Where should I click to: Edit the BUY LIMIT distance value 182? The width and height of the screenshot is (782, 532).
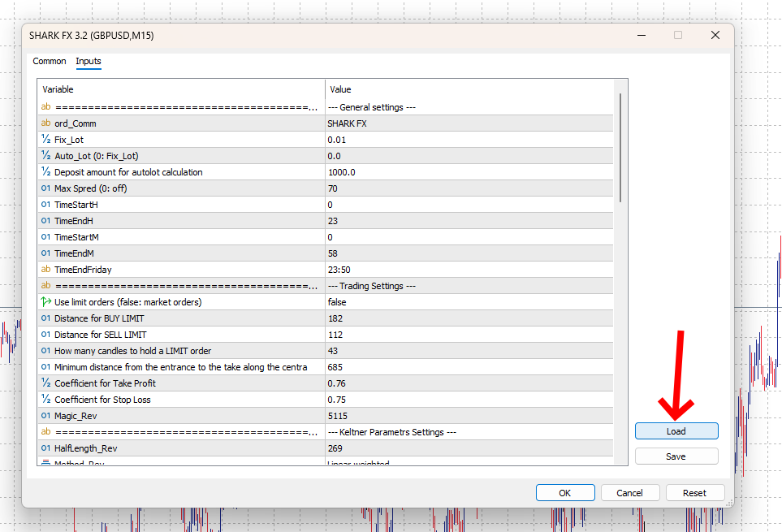(x=469, y=318)
